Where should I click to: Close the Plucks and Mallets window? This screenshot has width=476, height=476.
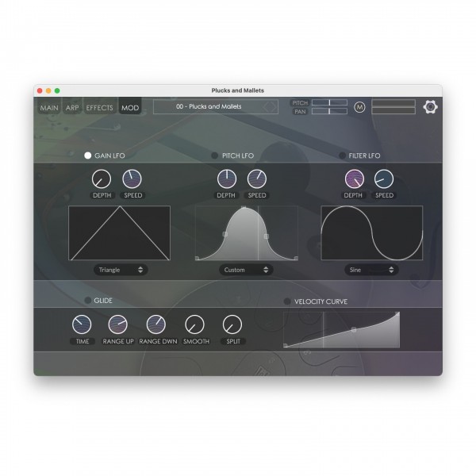[x=40, y=90]
